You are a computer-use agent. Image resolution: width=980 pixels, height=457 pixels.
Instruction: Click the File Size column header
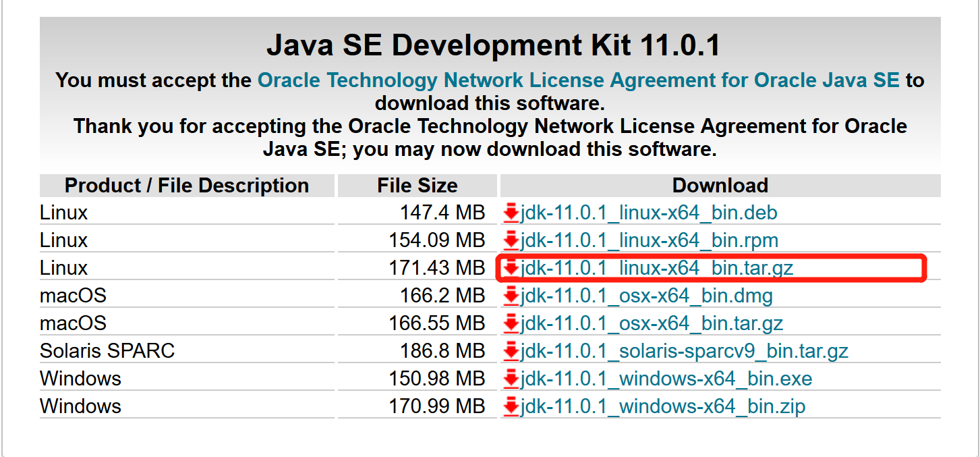click(417, 186)
